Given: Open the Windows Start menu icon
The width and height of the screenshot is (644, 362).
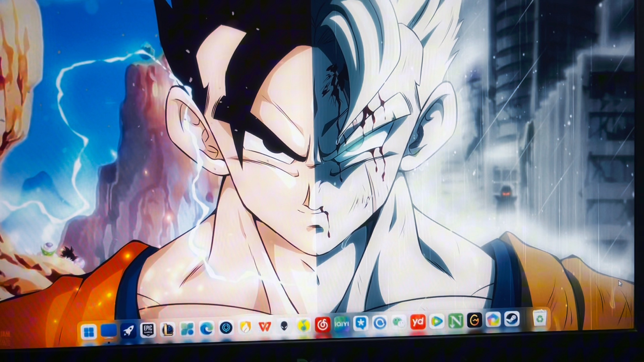Looking at the screenshot, I should 89,332.
